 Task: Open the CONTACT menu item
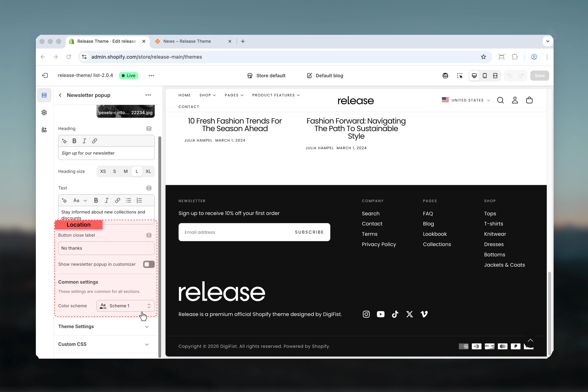[x=189, y=107]
